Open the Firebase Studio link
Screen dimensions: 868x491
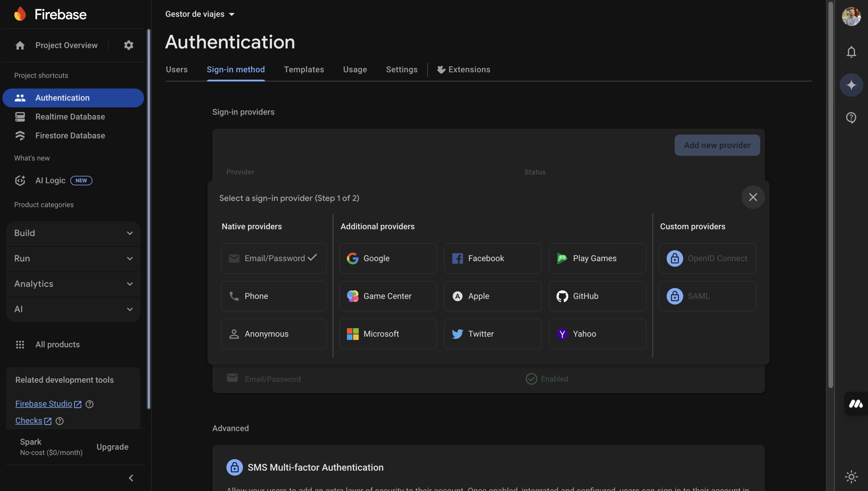(44, 404)
